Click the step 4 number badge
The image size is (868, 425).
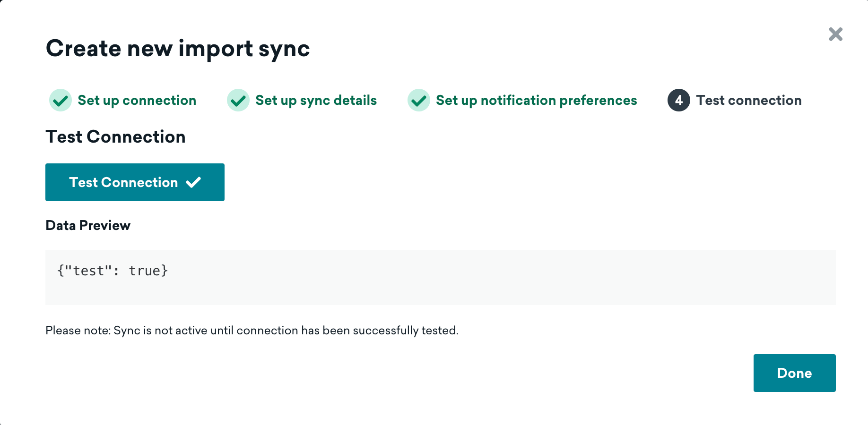pyautogui.click(x=678, y=100)
